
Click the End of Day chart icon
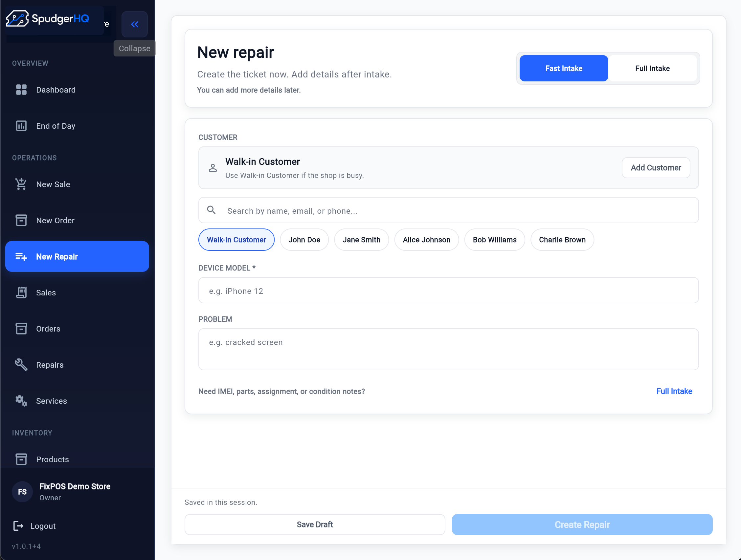pos(21,126)
